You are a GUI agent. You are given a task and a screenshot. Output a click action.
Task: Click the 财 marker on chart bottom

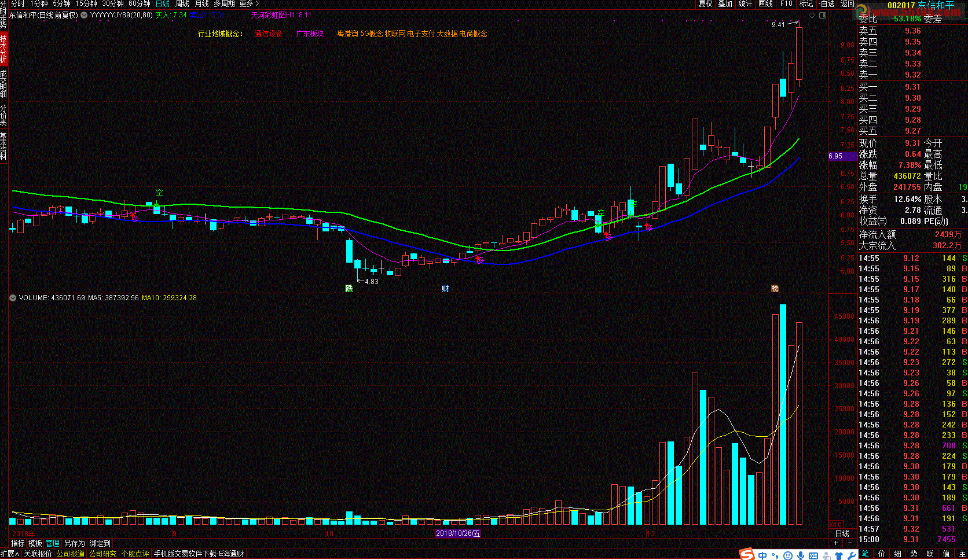445,288
